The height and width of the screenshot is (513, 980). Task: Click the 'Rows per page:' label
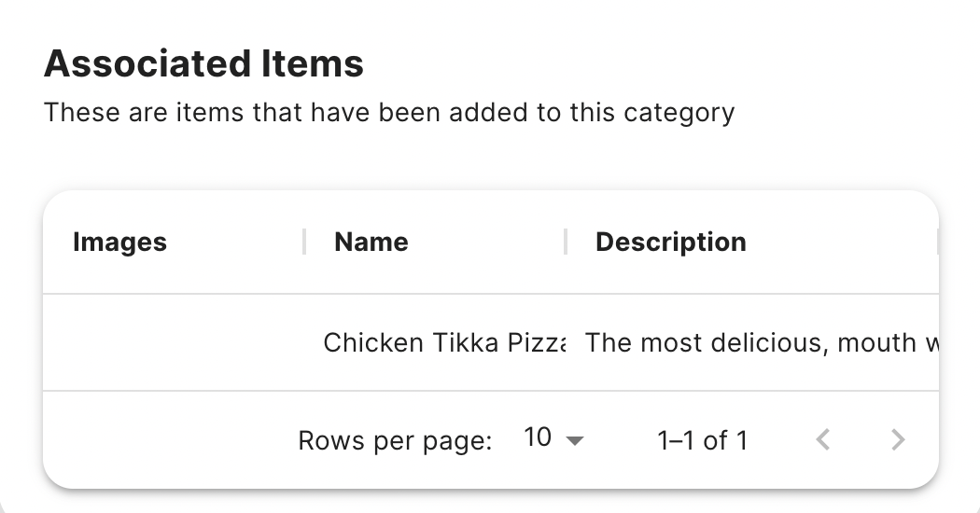pyautogui.click(x=395, y=440)
